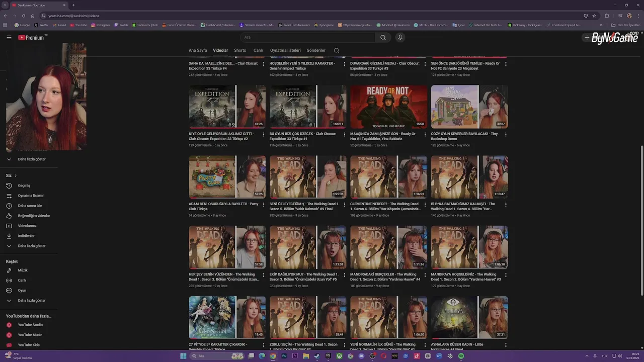Open Daha sonra izle in sidebar

pyautogui.click(x=30, y=206)
